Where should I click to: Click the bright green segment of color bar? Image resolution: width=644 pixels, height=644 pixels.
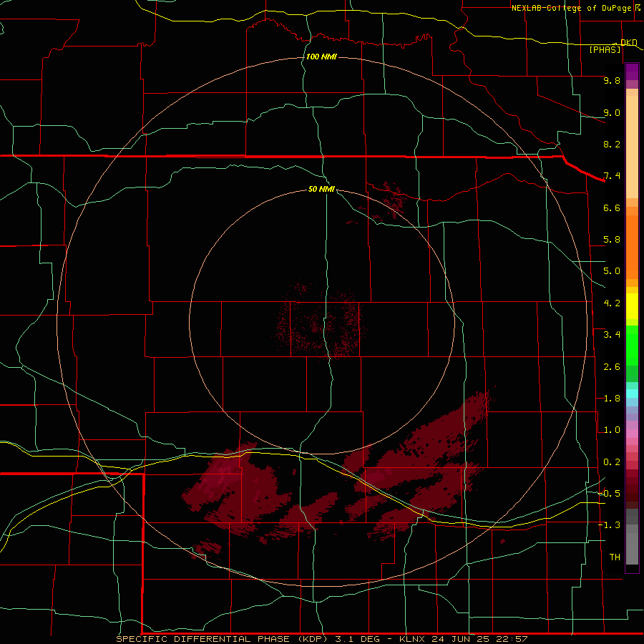632,346
